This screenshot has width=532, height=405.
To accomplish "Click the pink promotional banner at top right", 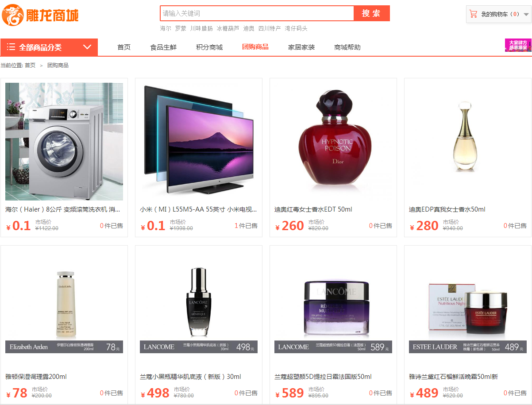I will point(518,45).
